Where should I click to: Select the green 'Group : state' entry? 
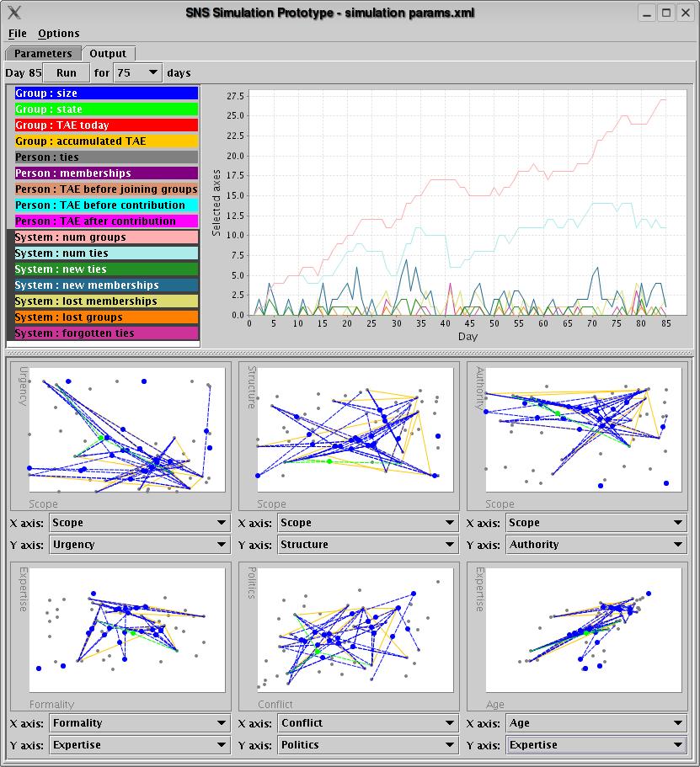106,109
